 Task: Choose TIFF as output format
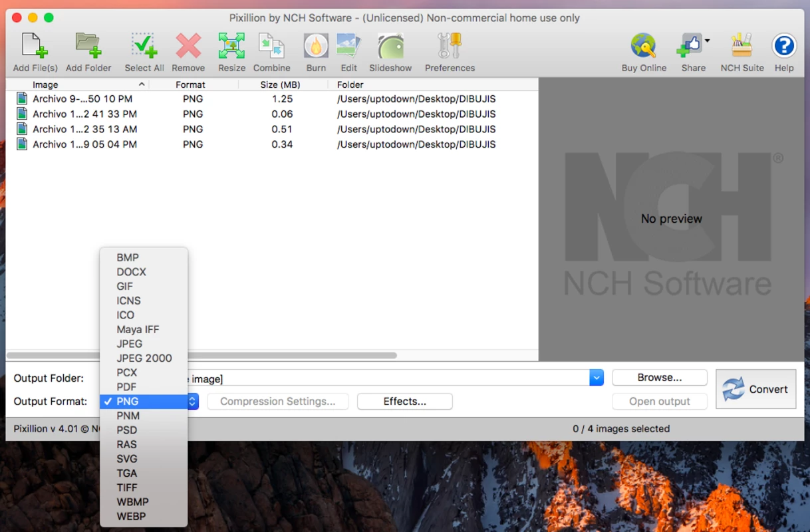(x=144, y=488)
